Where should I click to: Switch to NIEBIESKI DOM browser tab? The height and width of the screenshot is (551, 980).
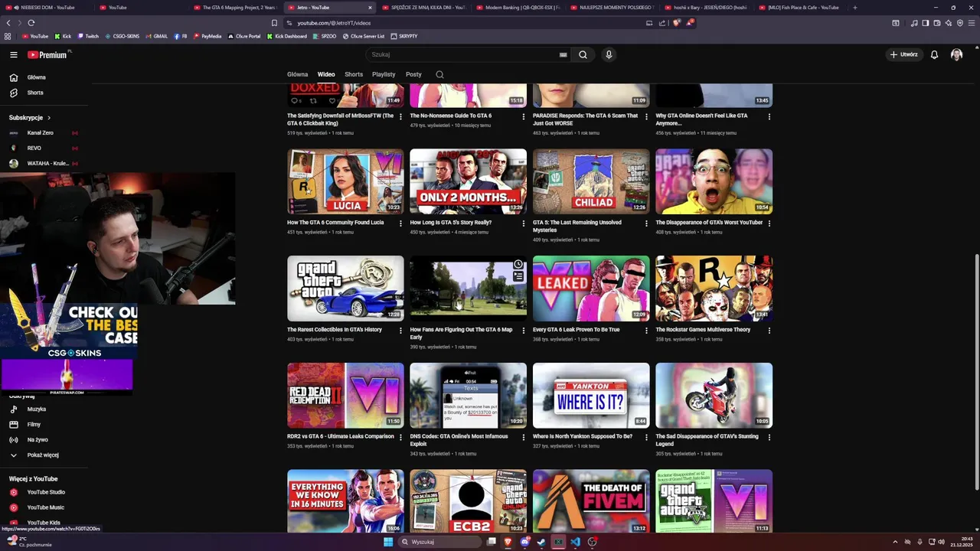click(x=47, y=7)
